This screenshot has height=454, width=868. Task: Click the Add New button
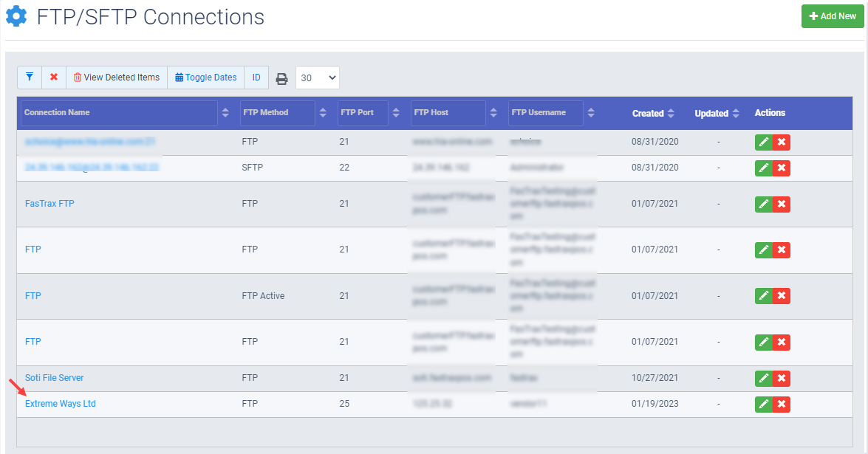(x=833, y=16)
